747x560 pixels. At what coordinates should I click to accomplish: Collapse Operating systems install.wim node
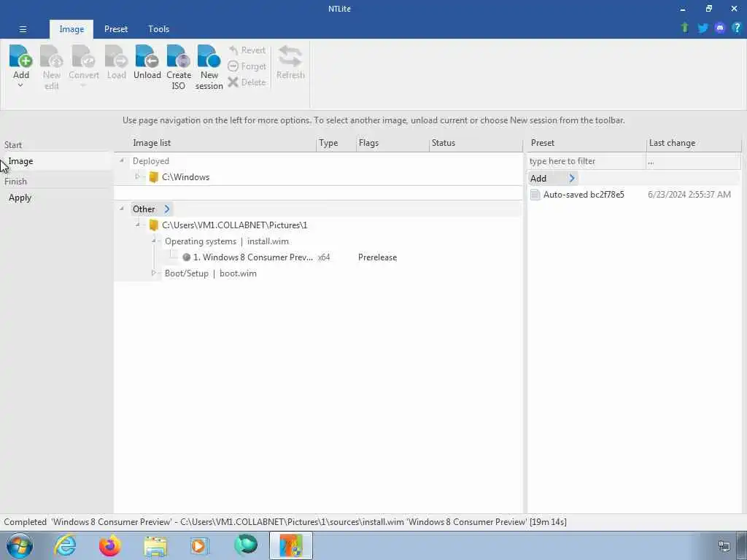pyautogui.click(x=154, y=241)
